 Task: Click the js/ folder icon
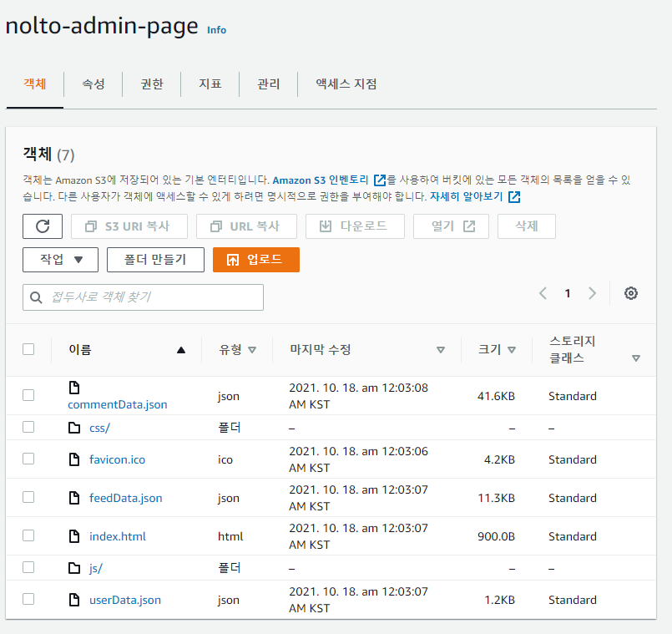[x=74, y=568]
